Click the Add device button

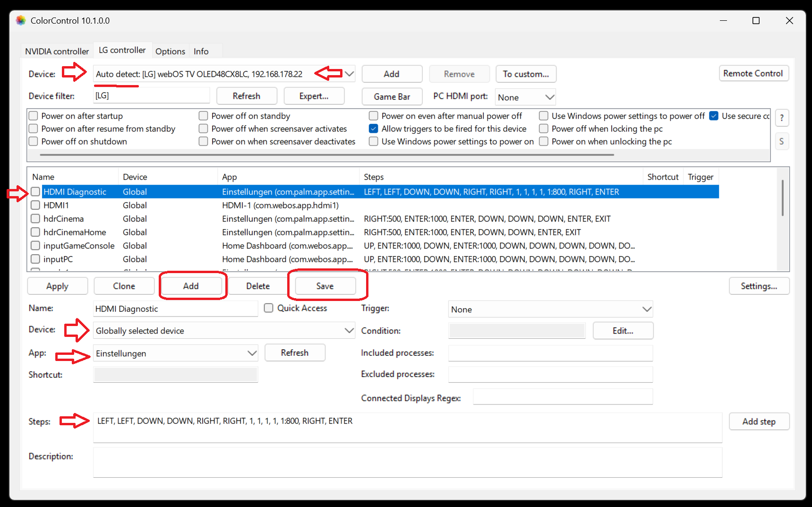(392, 74)
